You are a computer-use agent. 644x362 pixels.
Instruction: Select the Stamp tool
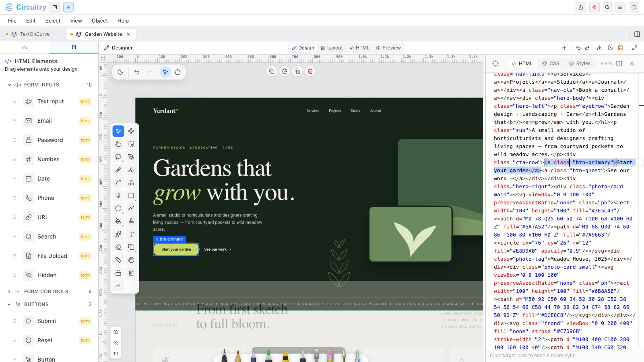pyautogui.click(x=131, y=221)
